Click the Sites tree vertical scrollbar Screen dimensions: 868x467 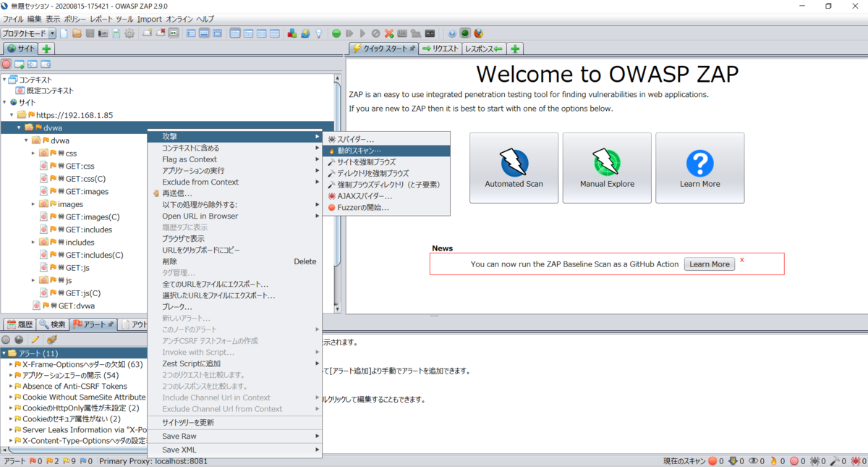[x=338, y=192]
